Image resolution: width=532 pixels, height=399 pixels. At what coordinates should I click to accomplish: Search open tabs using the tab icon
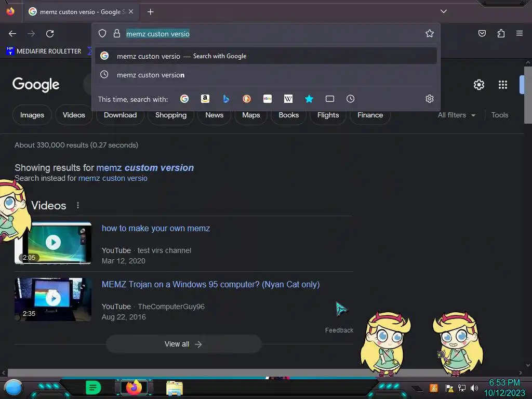[330, 99]
